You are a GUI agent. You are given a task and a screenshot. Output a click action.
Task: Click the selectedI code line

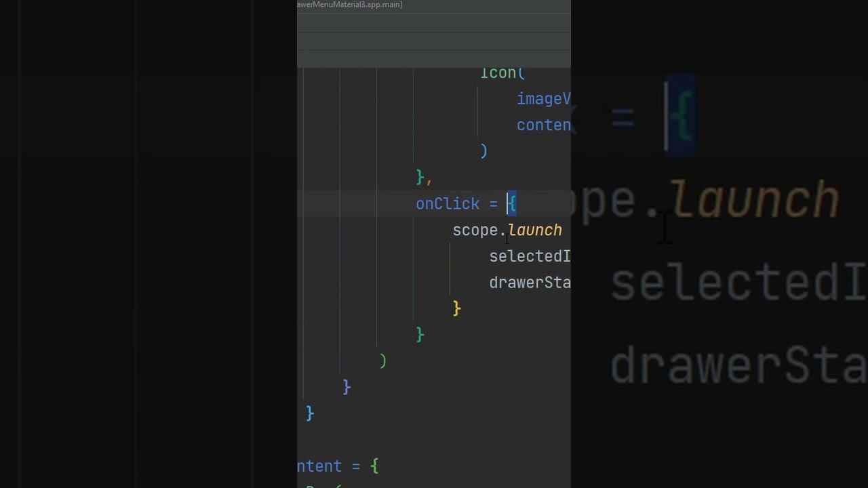[530, 256]
